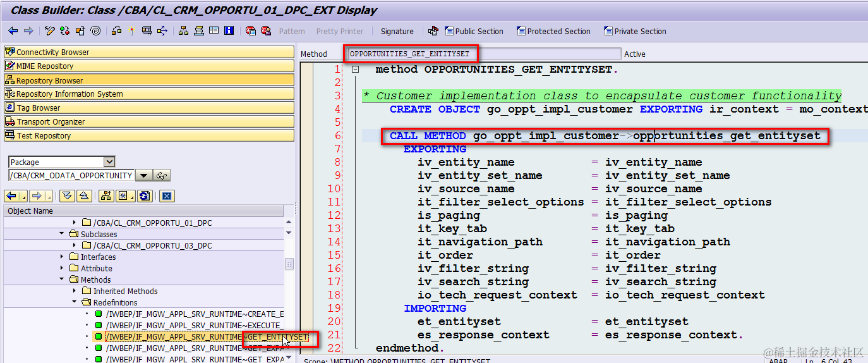868x363 pixels.
Task: Click the object tree vertical scrollbar handle
Action: 289,264
